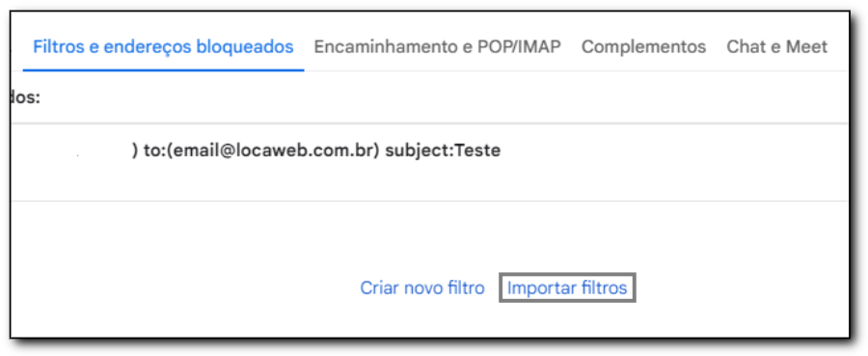Click the truncated 'dos:' section heading
Viewport: 868px width, 356px height.
(x=25, y=98)
